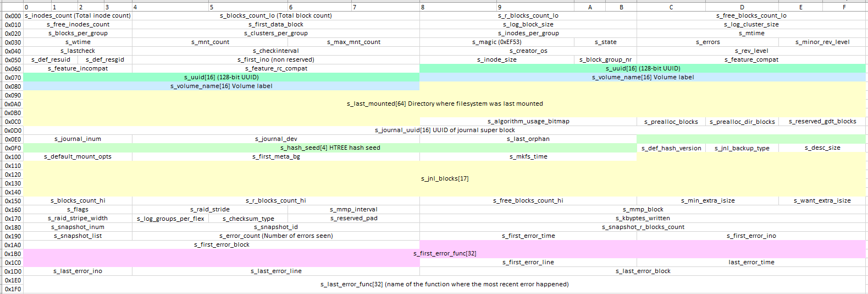Select the s_free_inodes_count cell

[78, 24]
